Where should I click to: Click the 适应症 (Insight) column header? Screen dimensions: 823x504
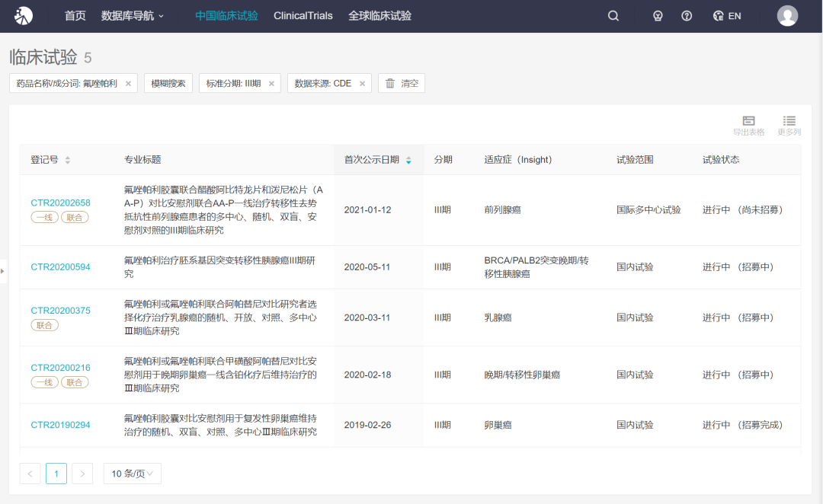click(518, 160)
